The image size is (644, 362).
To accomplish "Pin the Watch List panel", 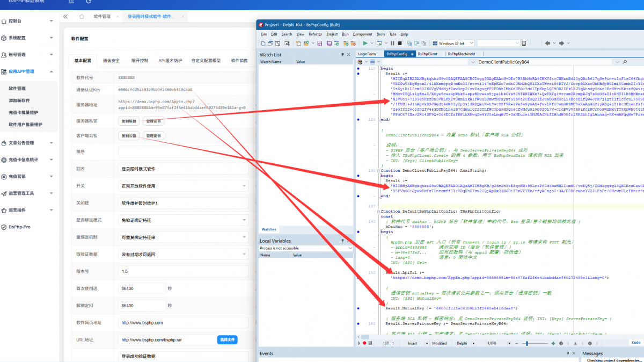I will click(x=342, y=55).
